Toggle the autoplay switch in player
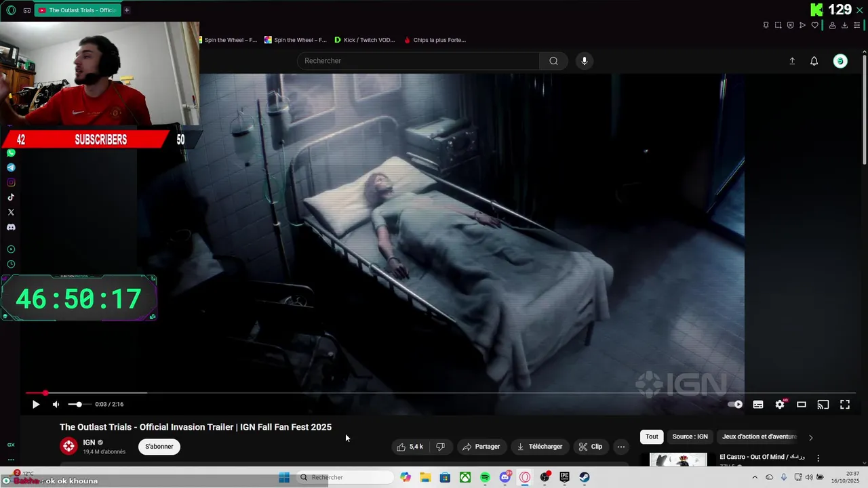868x488 pixels. 735,405
